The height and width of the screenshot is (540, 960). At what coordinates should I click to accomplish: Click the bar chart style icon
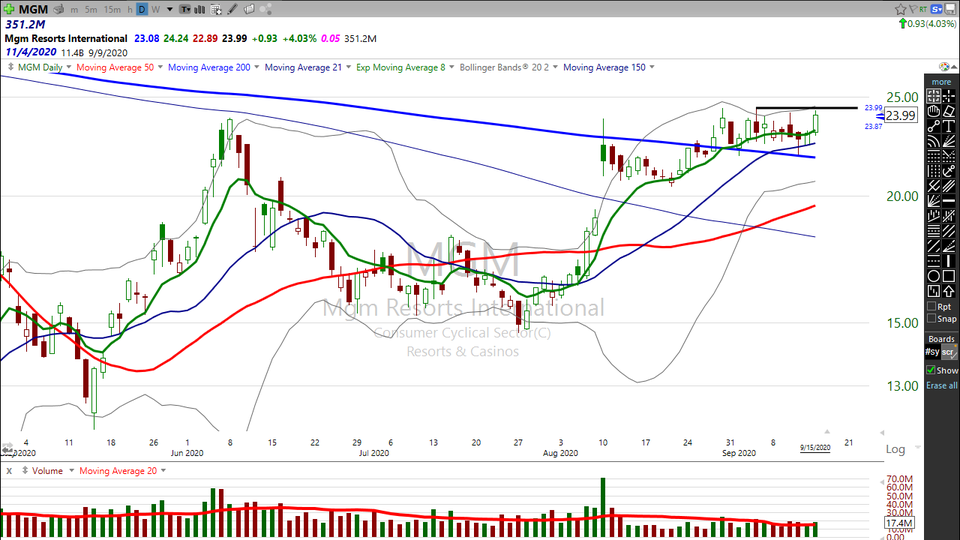pyautogui.click(x=200, y=9)
